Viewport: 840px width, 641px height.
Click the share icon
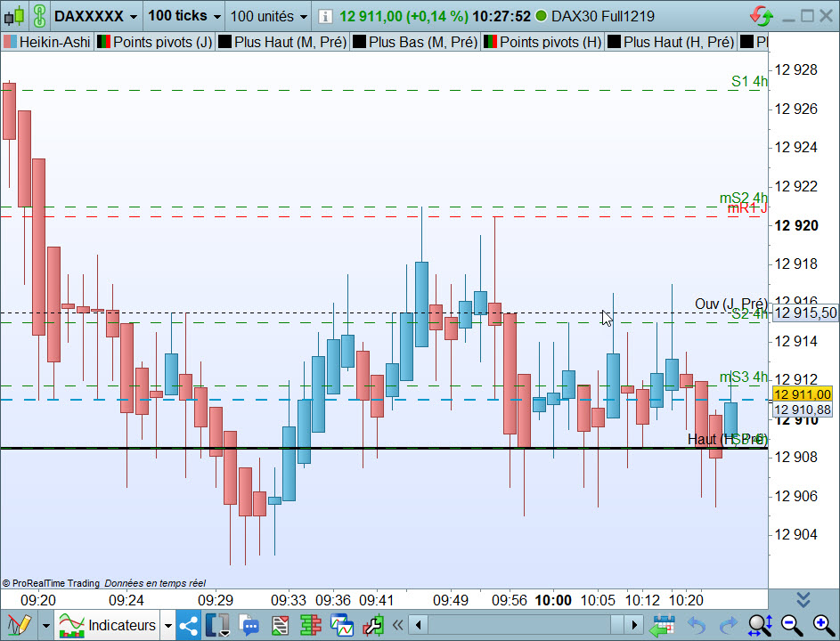point(189,625)
